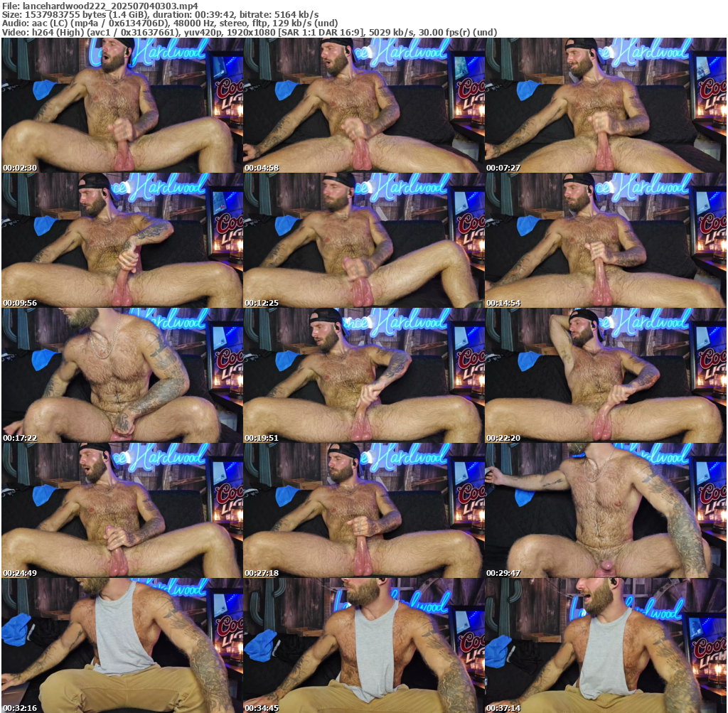The width and height of the screenshot is (728, 713).
Task: Click the Audio aac codec info line
Action: 170,23
